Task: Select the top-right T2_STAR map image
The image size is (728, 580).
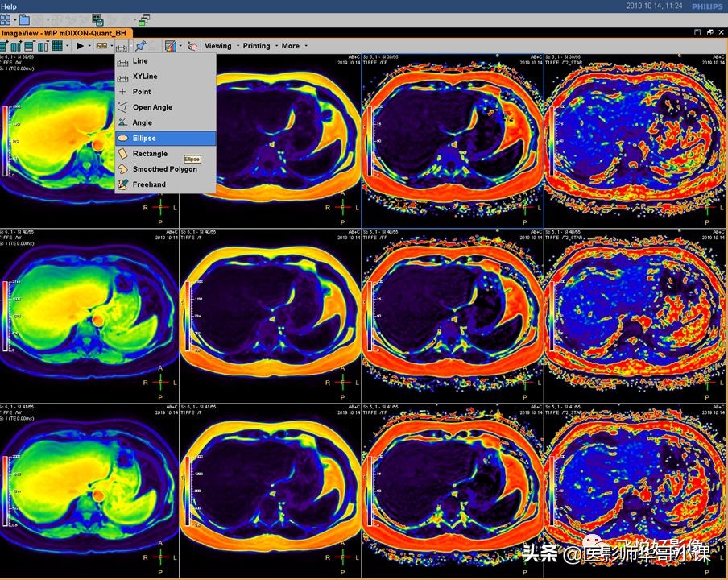Action: (635, 141)
